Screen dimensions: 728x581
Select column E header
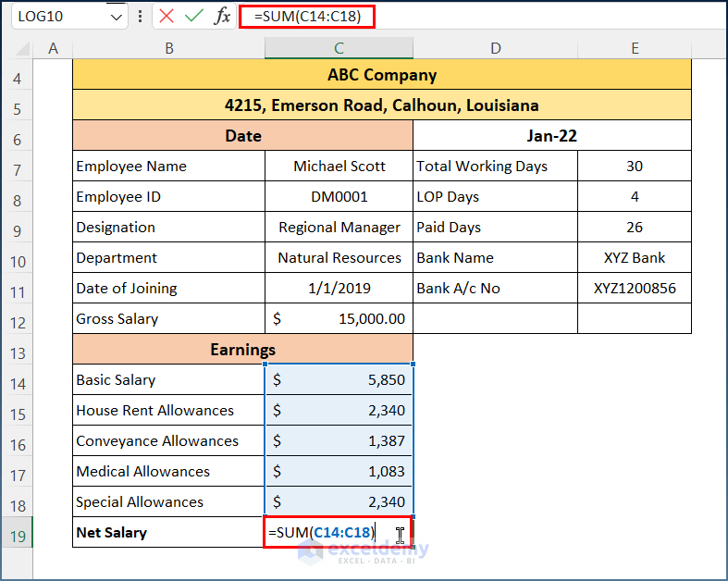click(x=635, y=48)
